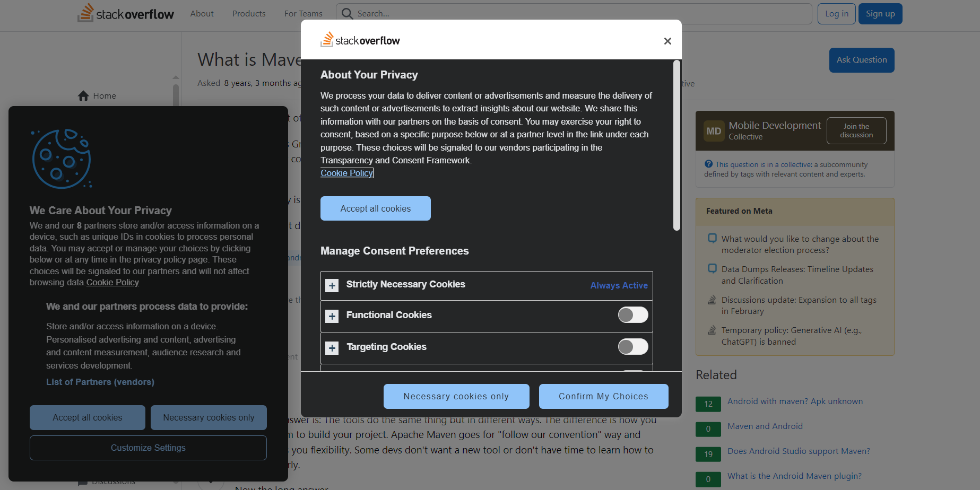Click the MD collective badge icon

[x=714, y=131]
